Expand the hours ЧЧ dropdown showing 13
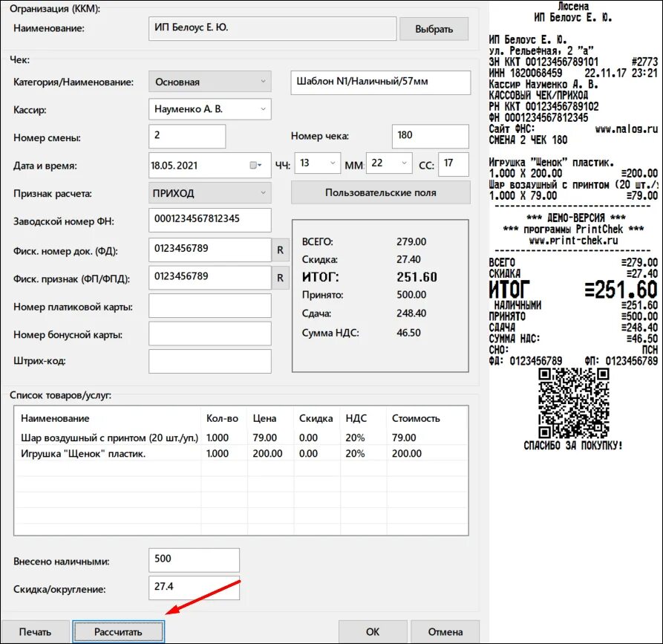Image resolution: width=663 pixels, height=644 pixels. pos(318,163)
